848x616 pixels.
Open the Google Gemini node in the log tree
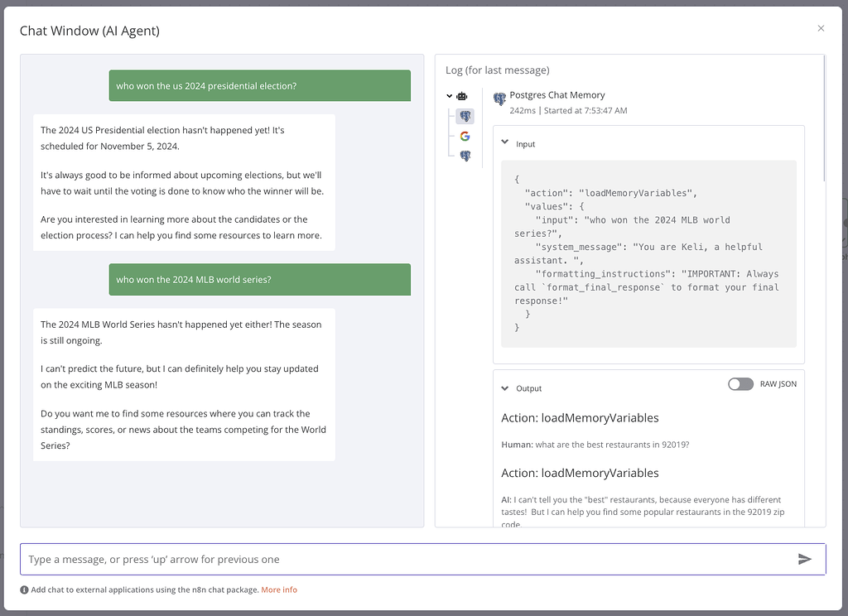pyautogui.click(x=465, y=136)
